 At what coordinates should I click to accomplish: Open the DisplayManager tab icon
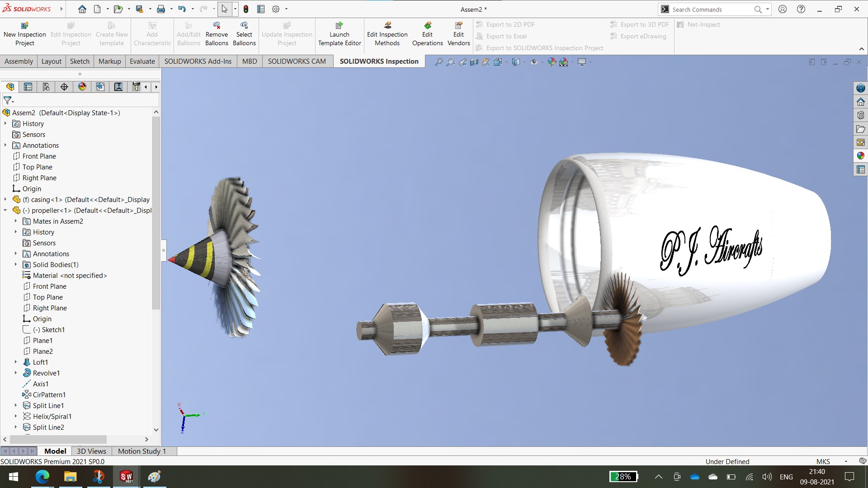pyautogui.click(x=82, y=87)
